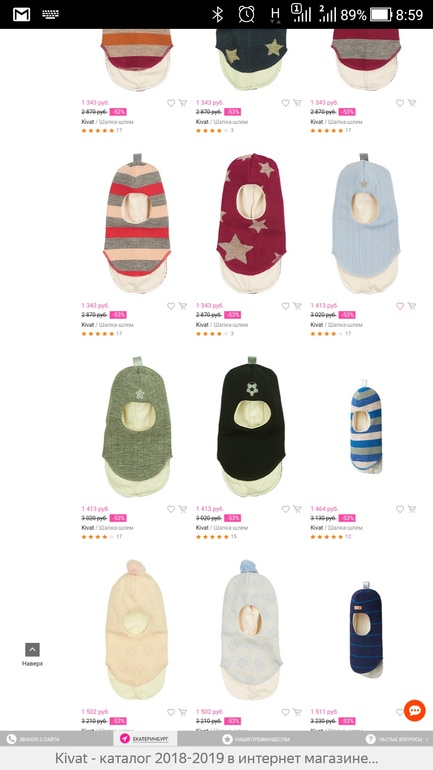This screenshot has width=433, height=770.
Task: Toggle wishlist heart on light blue hat
Action: tap(400, 306)
